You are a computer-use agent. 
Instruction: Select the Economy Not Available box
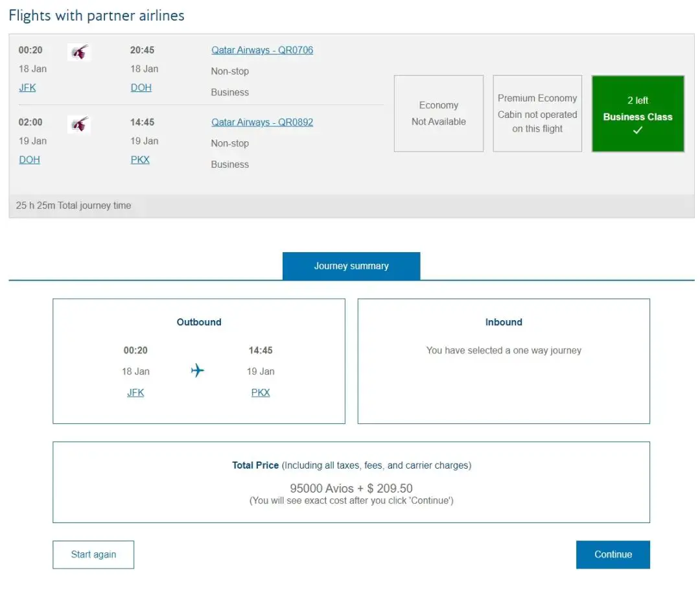(x=439, y=113)
